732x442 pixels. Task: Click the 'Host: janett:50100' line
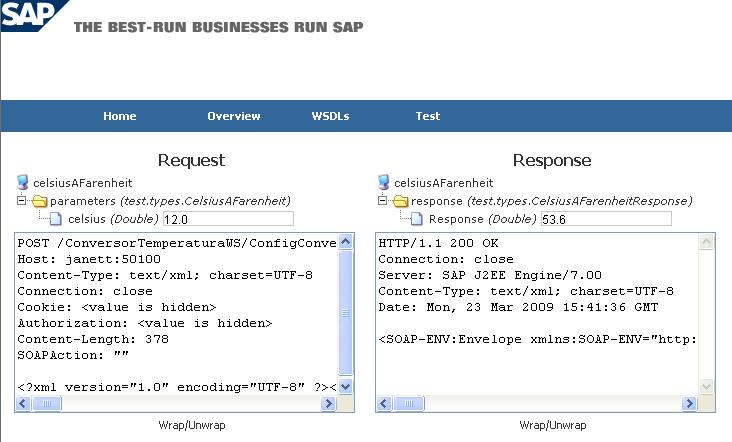(89, 259)
